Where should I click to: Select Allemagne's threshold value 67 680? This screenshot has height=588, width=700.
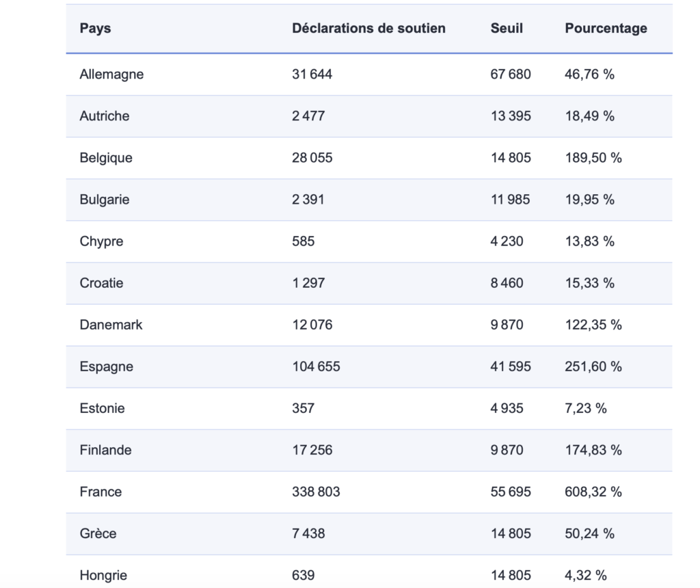click(x=511, y=74)
